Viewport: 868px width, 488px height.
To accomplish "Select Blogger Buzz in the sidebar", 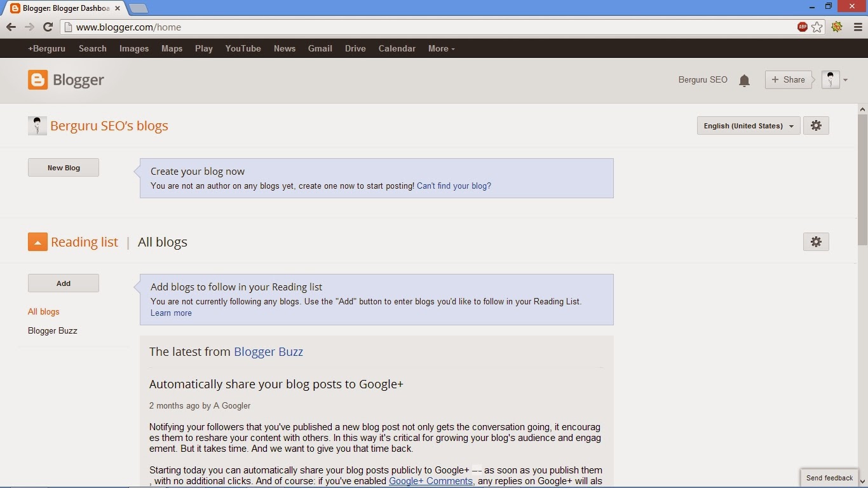I will point(53,331).
